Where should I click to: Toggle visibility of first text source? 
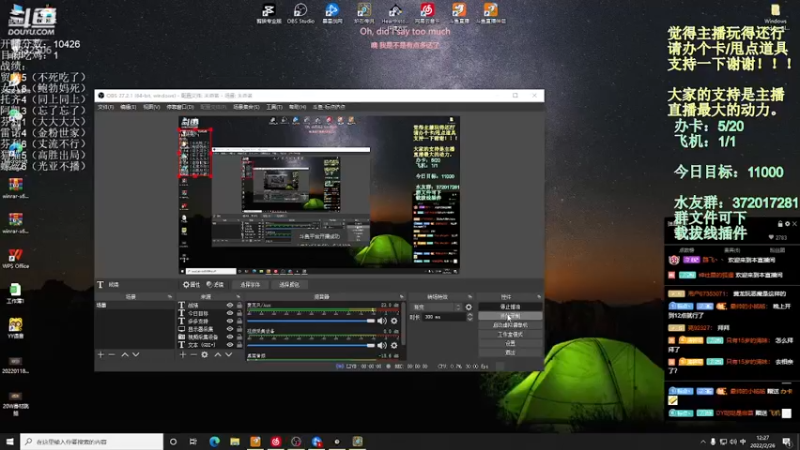click(230, 305)
